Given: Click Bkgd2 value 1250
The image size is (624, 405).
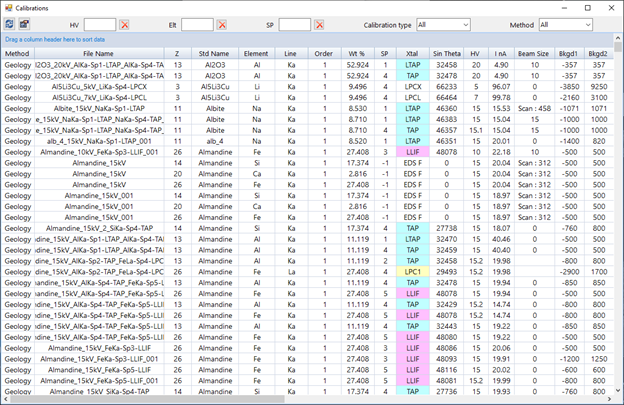Looking at the screenshot, I should (x=599, y=359).
